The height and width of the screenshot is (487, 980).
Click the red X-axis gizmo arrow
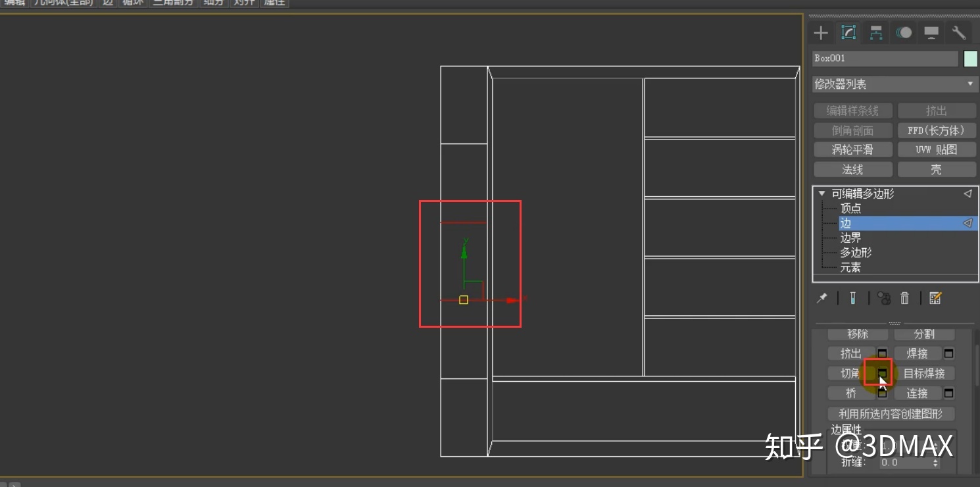click(513, 300)
